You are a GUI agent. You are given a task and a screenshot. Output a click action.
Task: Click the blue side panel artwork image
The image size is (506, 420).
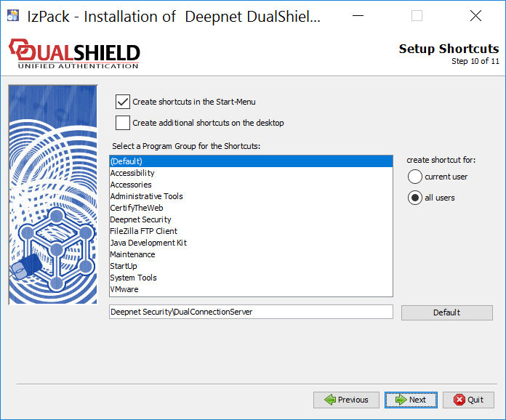click(53, 195)
